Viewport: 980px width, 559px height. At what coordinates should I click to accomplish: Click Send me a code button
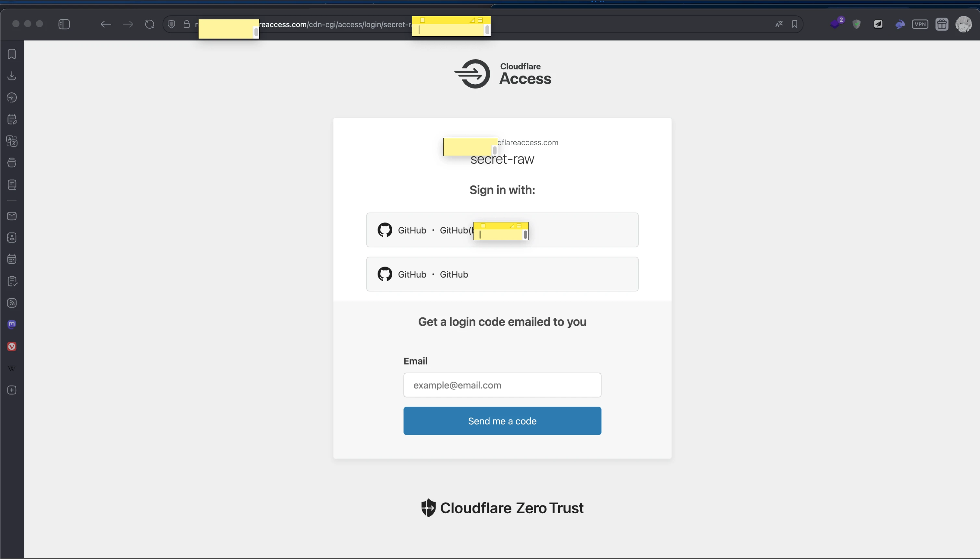[x=502, y=421]
